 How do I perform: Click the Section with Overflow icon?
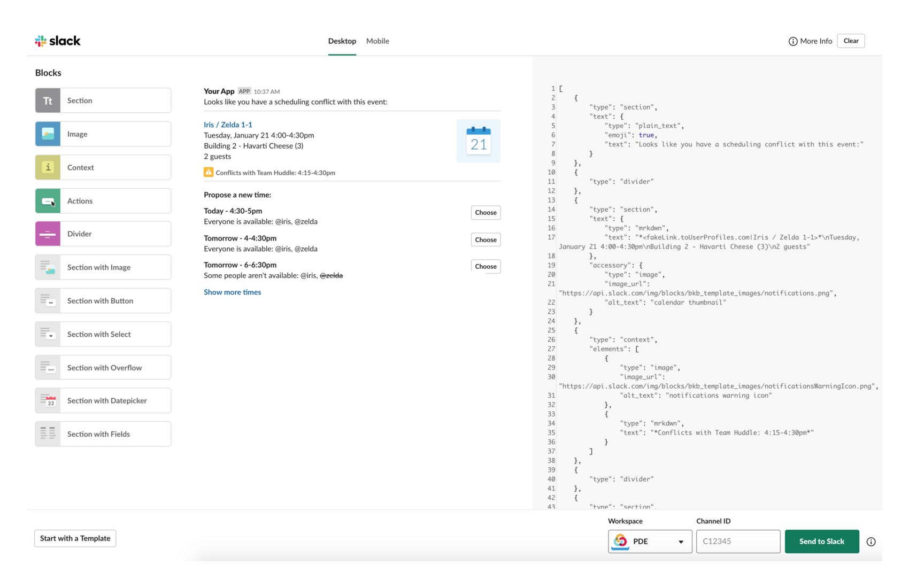click(x=48, y=368)
